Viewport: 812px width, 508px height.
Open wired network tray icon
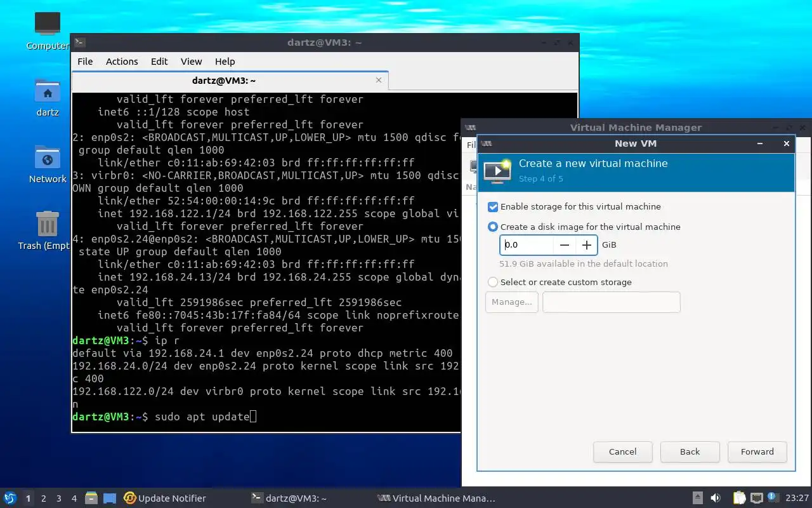pos(756,498)
